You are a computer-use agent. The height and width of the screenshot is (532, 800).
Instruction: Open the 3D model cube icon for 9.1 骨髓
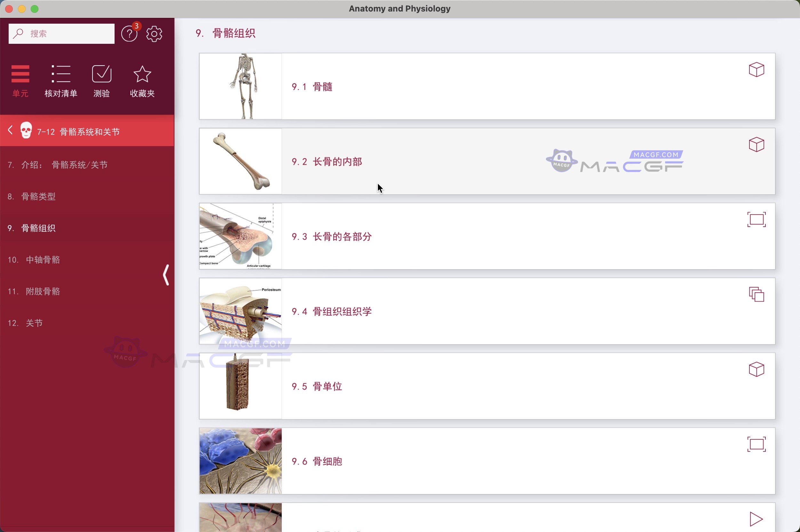pyautogui.click(x=756, y=70)
